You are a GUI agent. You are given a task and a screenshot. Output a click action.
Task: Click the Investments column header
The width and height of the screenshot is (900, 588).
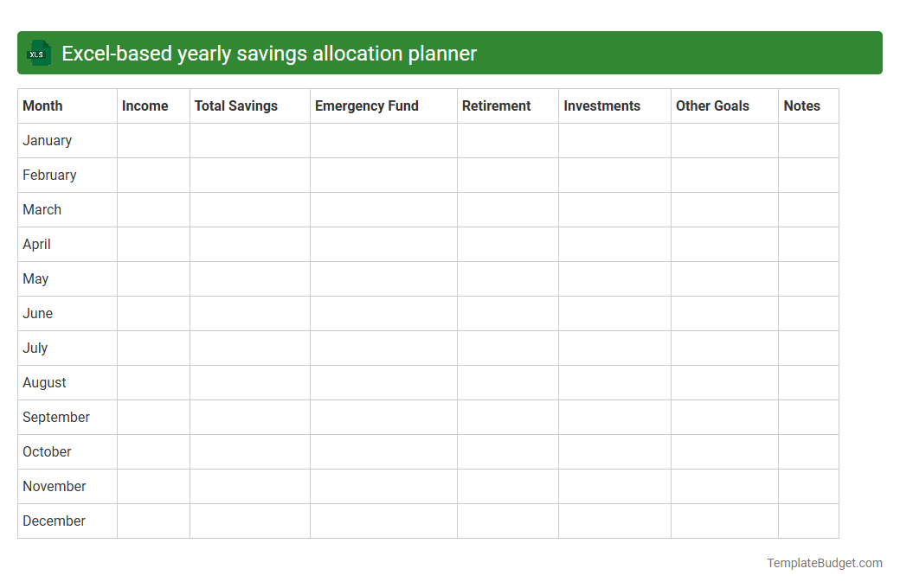(x=601, y=105)
